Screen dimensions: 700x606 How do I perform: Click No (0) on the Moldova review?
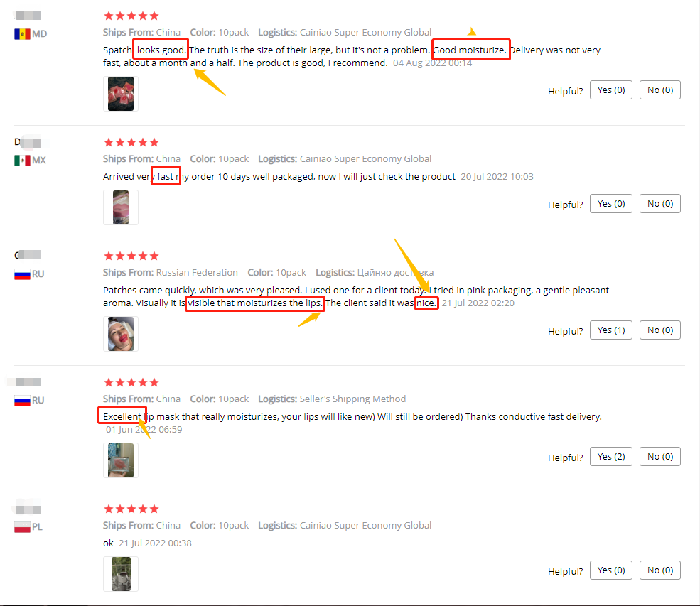click(659, 90)
